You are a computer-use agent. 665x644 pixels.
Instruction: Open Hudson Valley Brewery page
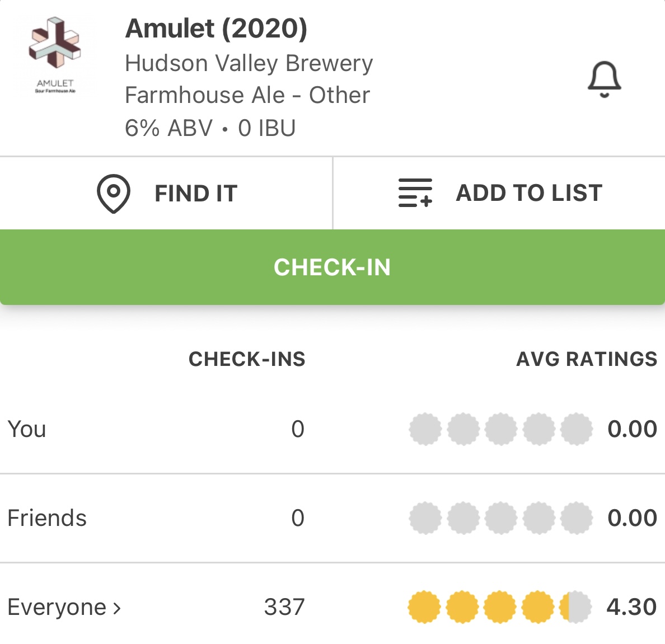click(x=249, y=63)
